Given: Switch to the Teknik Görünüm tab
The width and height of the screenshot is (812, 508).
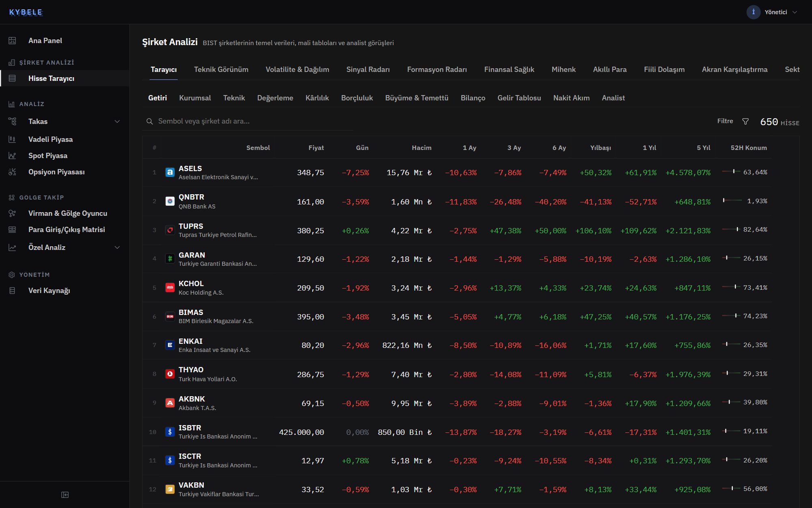Looking at the screenshot, I should pos(221,69).
